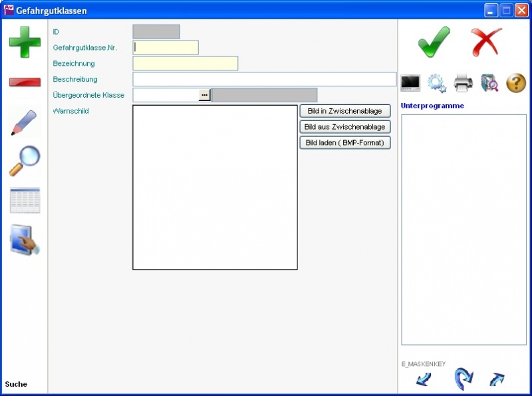
Task: Click the printer icon
Action: (464, 83)
